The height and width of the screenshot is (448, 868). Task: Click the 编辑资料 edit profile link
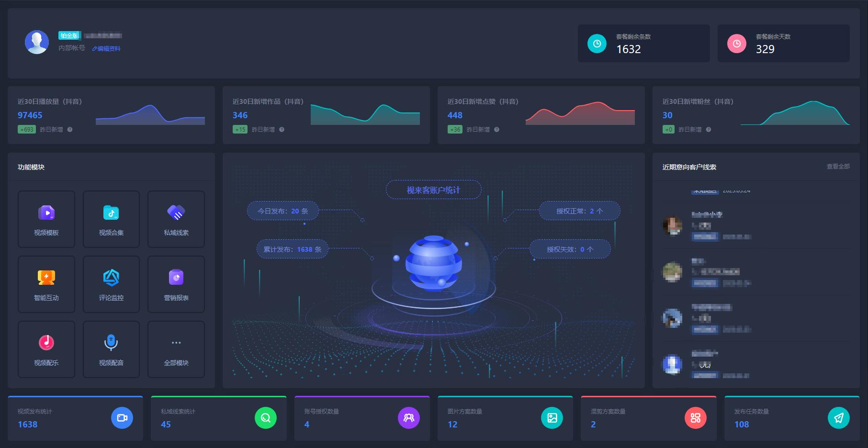[x=106, y=49]
